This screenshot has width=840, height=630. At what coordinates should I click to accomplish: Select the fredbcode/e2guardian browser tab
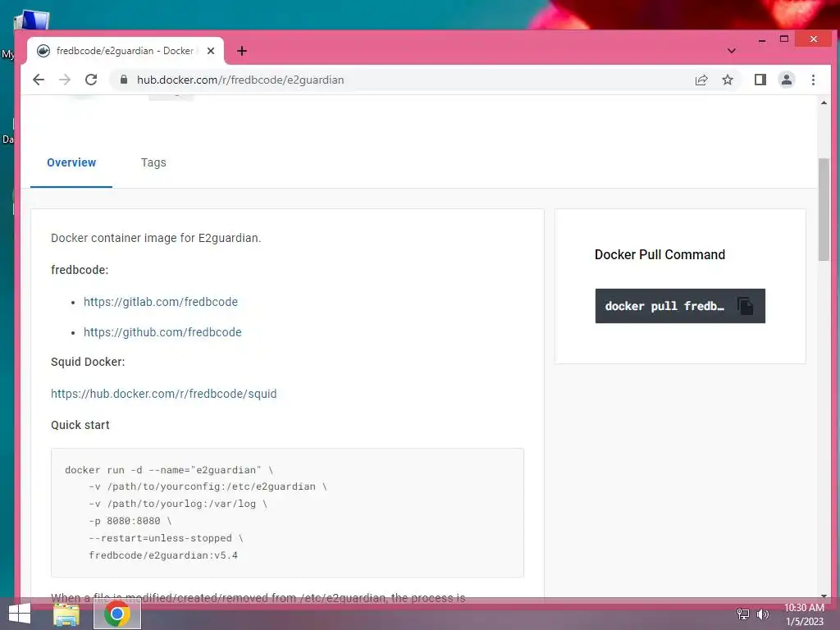(x=125, y=51)
